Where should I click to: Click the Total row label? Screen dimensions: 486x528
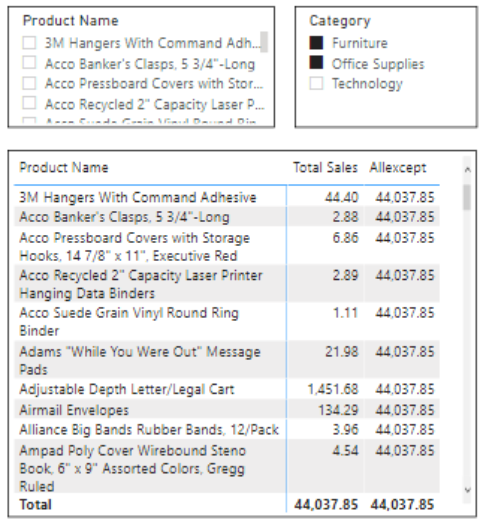click(36, 504)
